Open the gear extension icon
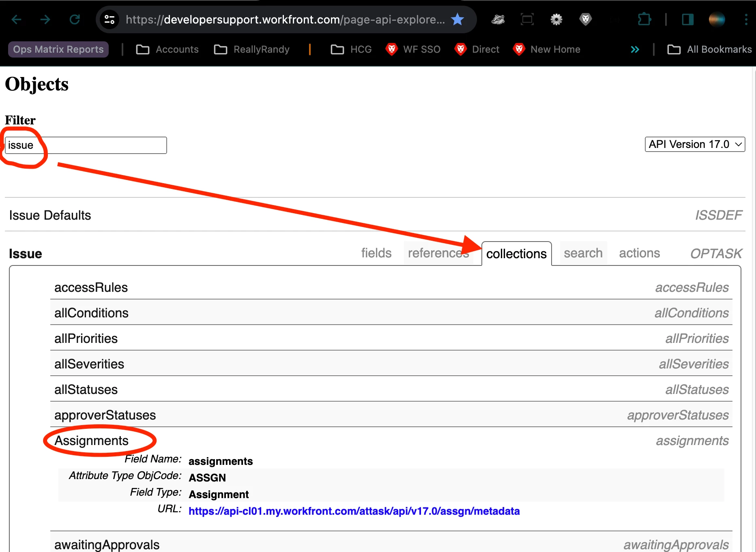756x552 pixels. (556, 19)
